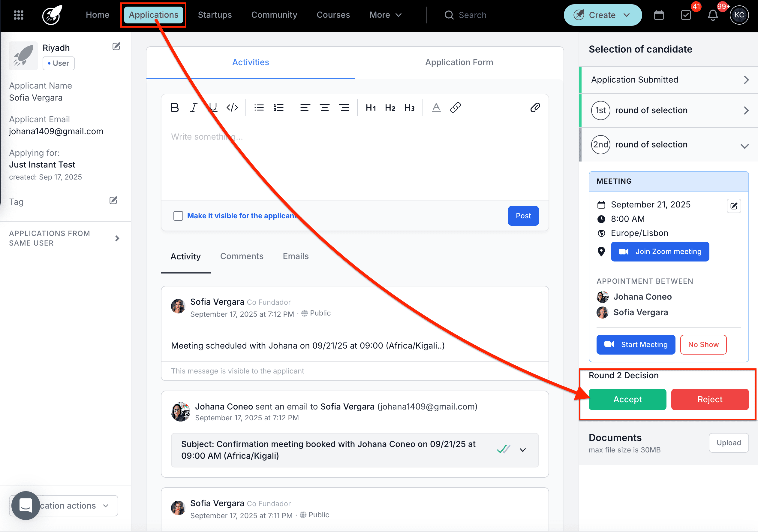The image size is (758, 532).
Task: Click the text color tool
Action: click(436, 108)
